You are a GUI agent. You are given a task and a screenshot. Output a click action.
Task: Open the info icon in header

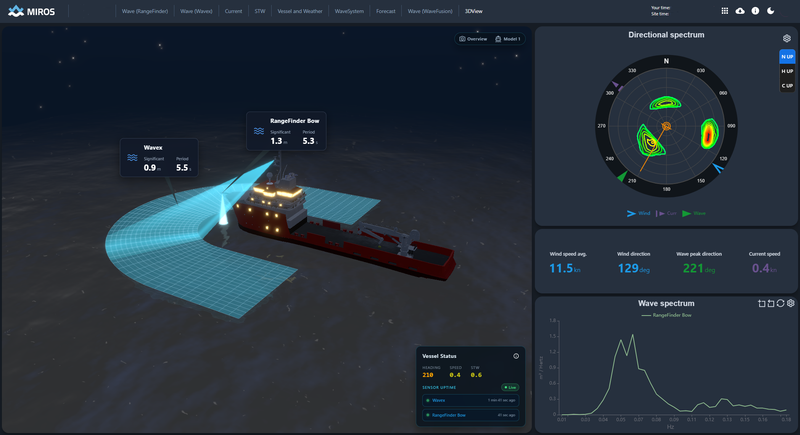(x=755, y=11)
